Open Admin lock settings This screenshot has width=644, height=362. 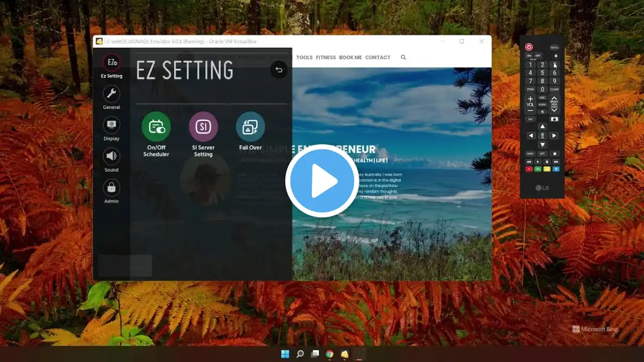coord(111,188)
